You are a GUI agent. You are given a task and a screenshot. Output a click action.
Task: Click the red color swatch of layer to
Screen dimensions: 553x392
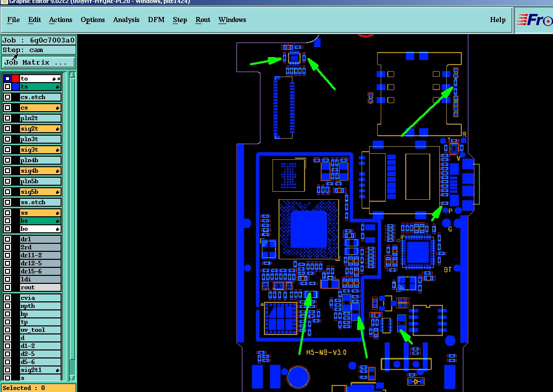(x=16, y=79)
